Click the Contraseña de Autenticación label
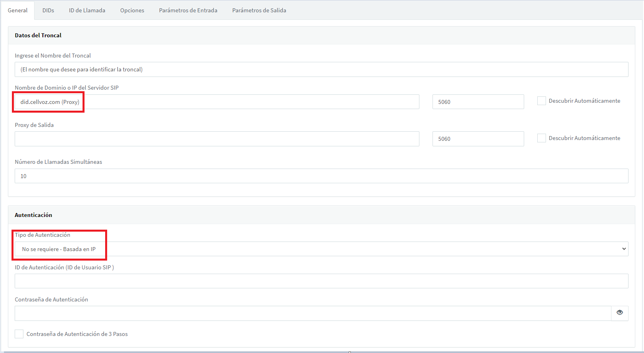The image size is (644, 353). click(x=52, y=299)
